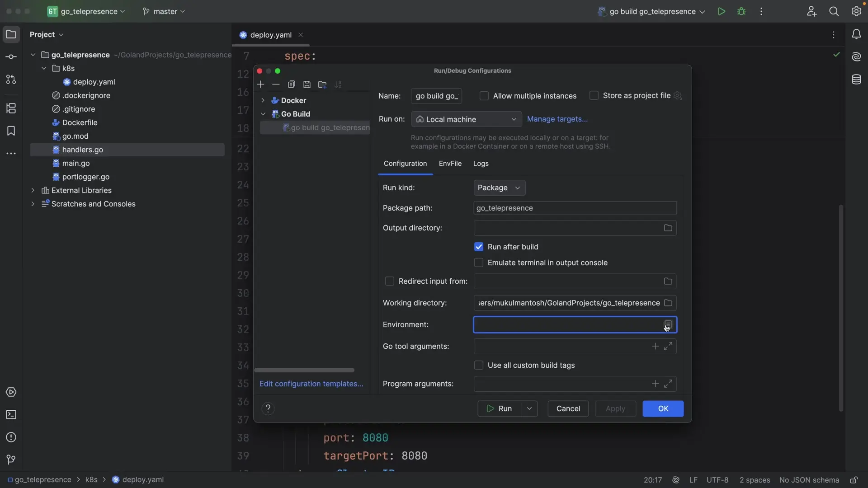Open the Terminal tool window
This screenshot has height=488, width=868.
point(11,415)
